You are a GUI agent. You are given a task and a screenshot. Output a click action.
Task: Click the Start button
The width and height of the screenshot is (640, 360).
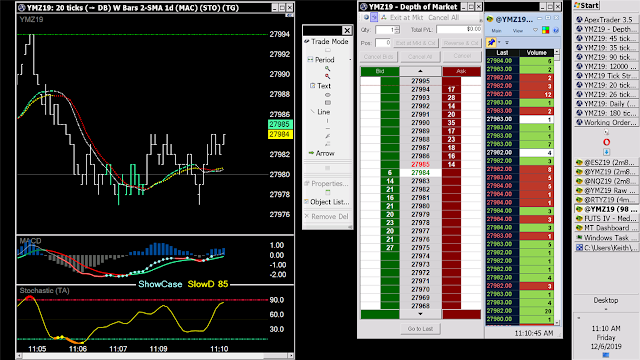587,5
